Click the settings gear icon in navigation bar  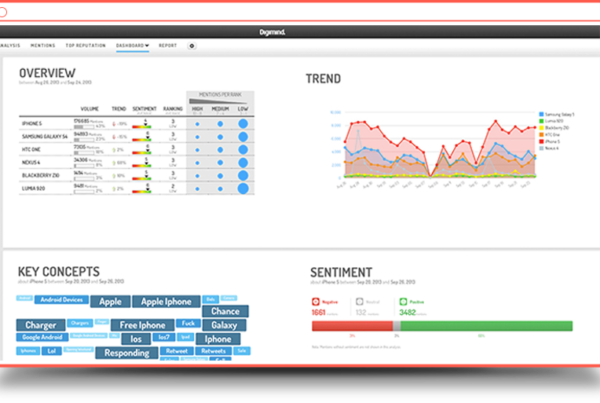coord(192,46)
